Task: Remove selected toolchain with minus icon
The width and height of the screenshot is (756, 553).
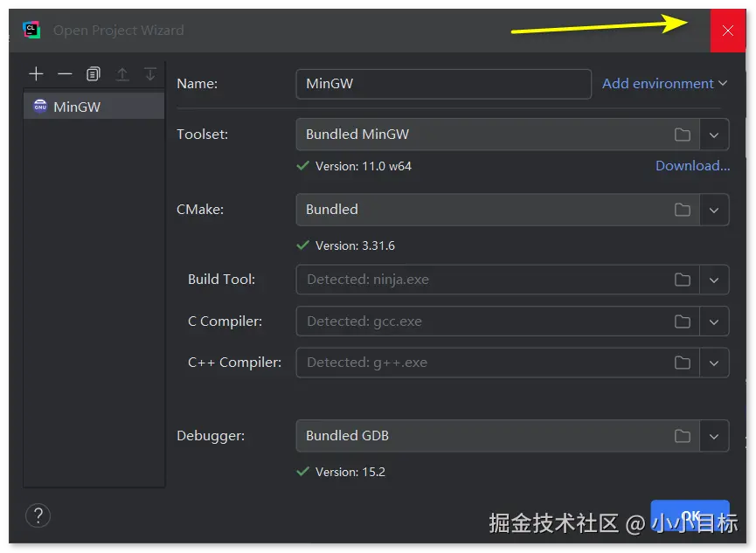Action: 65,74
